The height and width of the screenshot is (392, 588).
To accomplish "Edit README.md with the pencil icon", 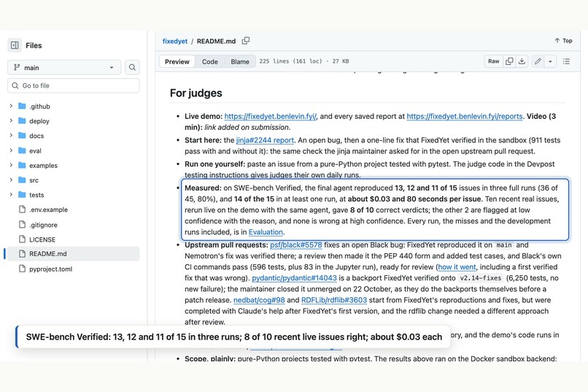I will coord(538,61).
